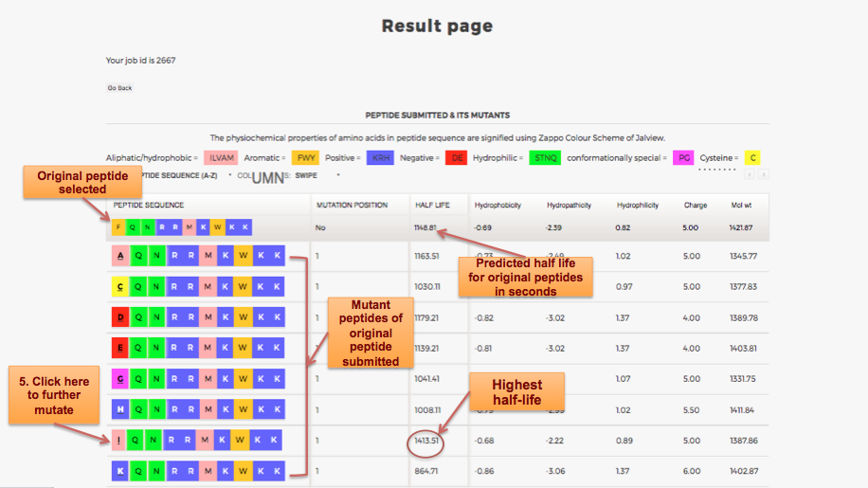Click the previous columns arrow
This screenshot has height=488, width=868.
(750, 174)
